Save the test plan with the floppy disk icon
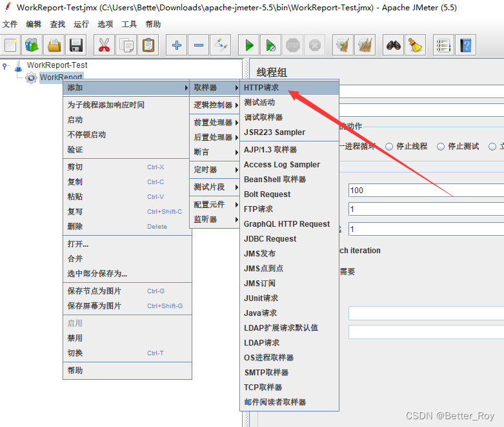Viewport: 504px width, 427px height. [x=76, y=45]
